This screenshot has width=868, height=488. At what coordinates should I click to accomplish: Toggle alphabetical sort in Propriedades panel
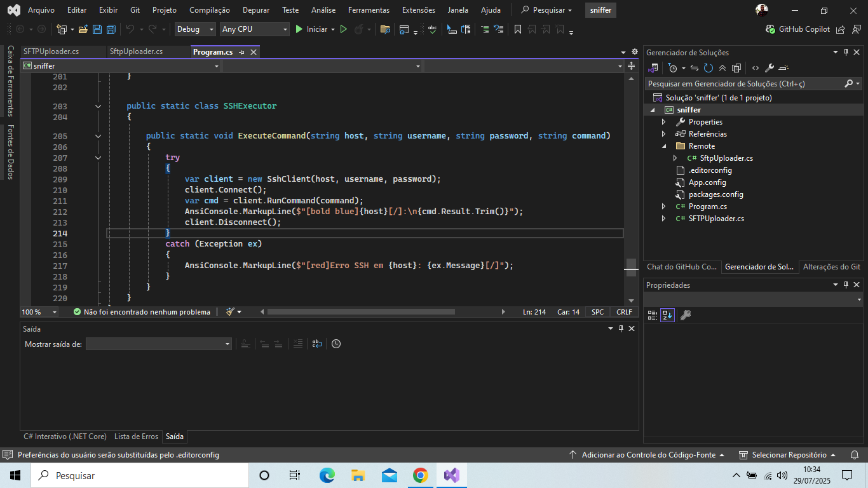(x=667, y=315)
